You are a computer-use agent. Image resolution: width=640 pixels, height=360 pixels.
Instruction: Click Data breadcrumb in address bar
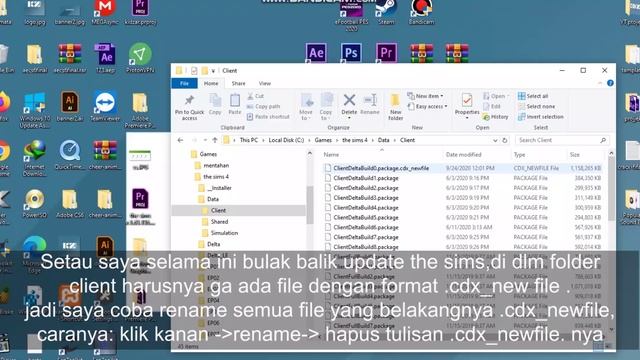383,140
